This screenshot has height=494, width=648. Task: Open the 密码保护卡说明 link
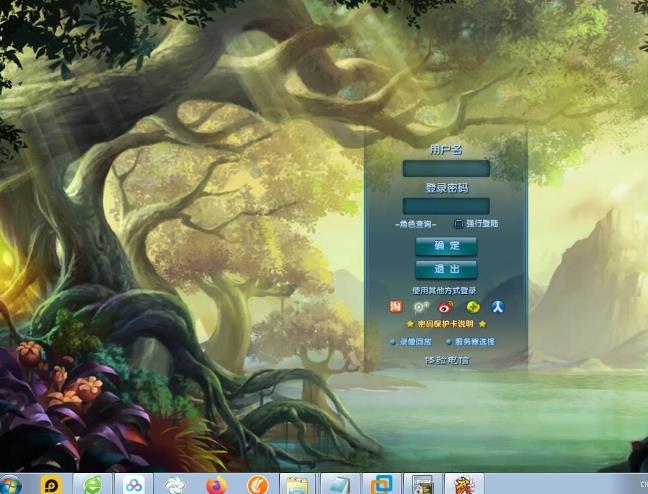pos(446,324)
